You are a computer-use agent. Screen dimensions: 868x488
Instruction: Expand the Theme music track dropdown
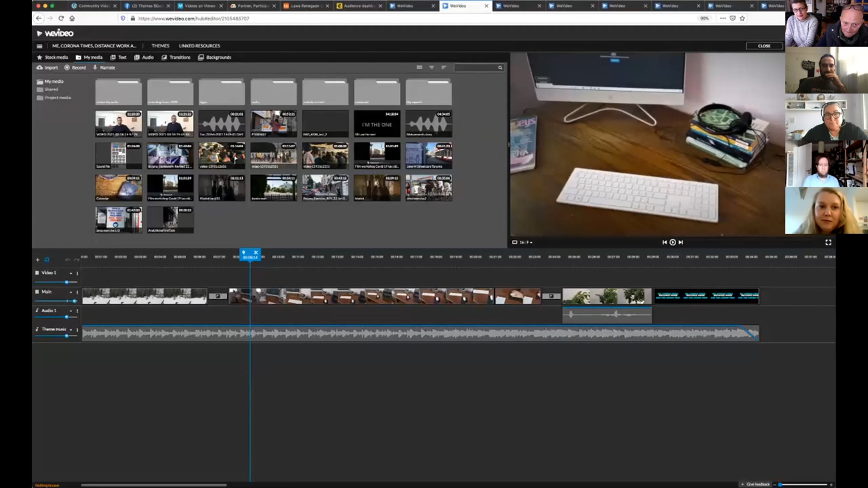pyautogui.click(x=71, y=330)
